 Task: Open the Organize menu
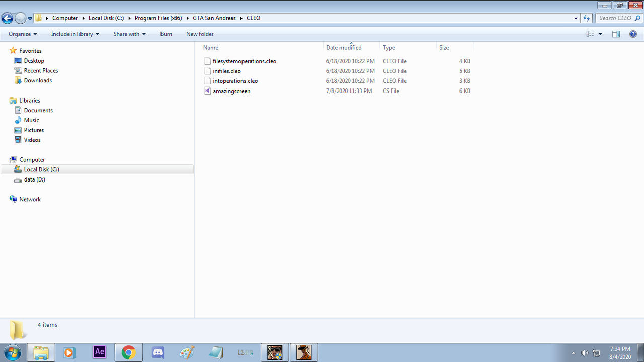[23, 34]
